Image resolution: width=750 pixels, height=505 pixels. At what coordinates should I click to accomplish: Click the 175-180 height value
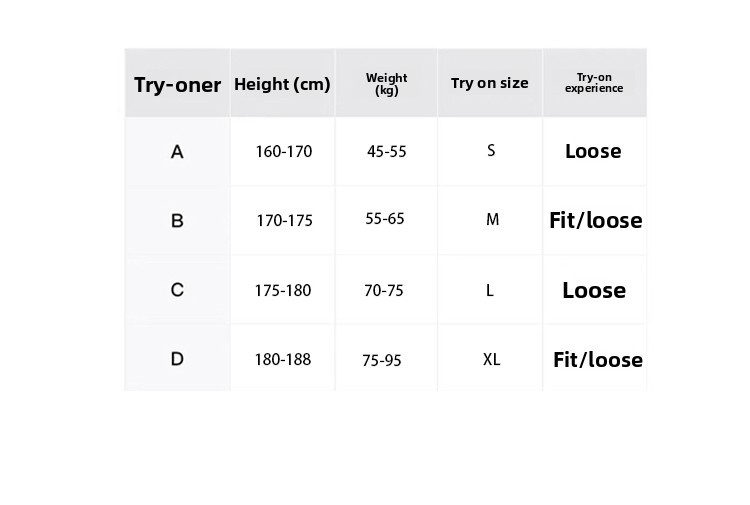(283, 290)
